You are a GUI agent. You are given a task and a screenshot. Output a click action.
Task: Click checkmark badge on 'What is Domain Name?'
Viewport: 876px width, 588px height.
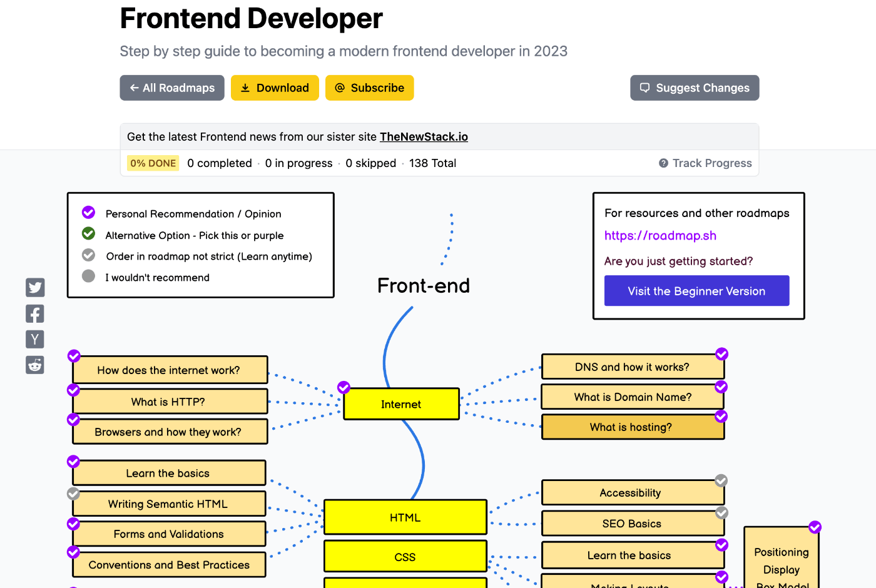click(721, 387)
